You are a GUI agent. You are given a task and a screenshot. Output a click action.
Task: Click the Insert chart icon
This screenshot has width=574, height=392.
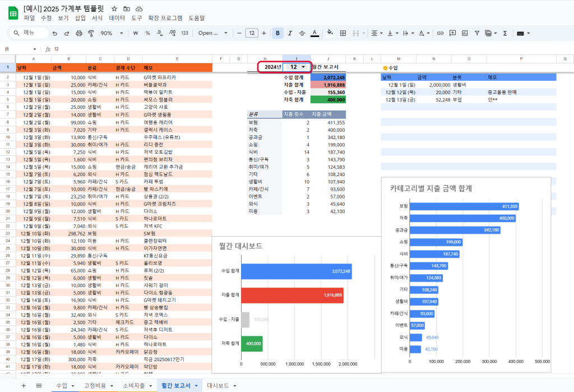[465, 33]
